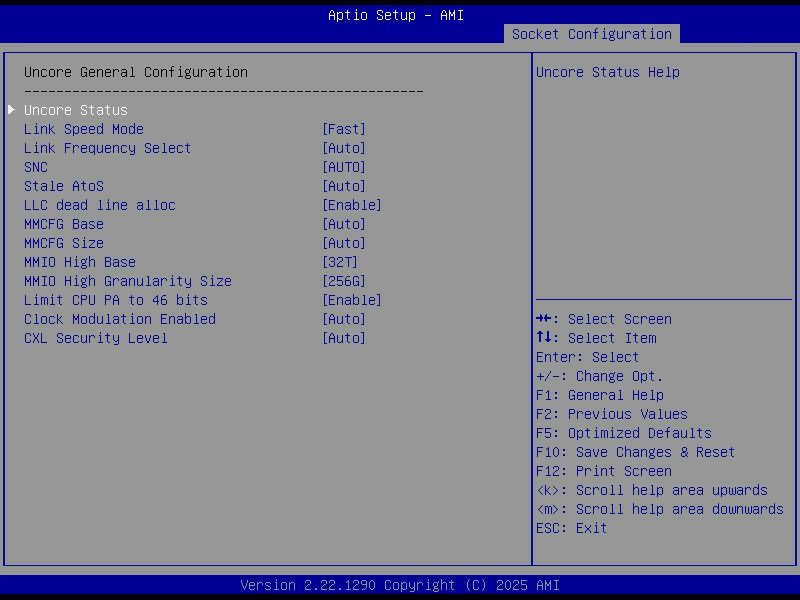Screen dimensions: 800x600
Task: Select LLC dead line alloc setting
Action: pyautogui.click(x=99, y=205)
